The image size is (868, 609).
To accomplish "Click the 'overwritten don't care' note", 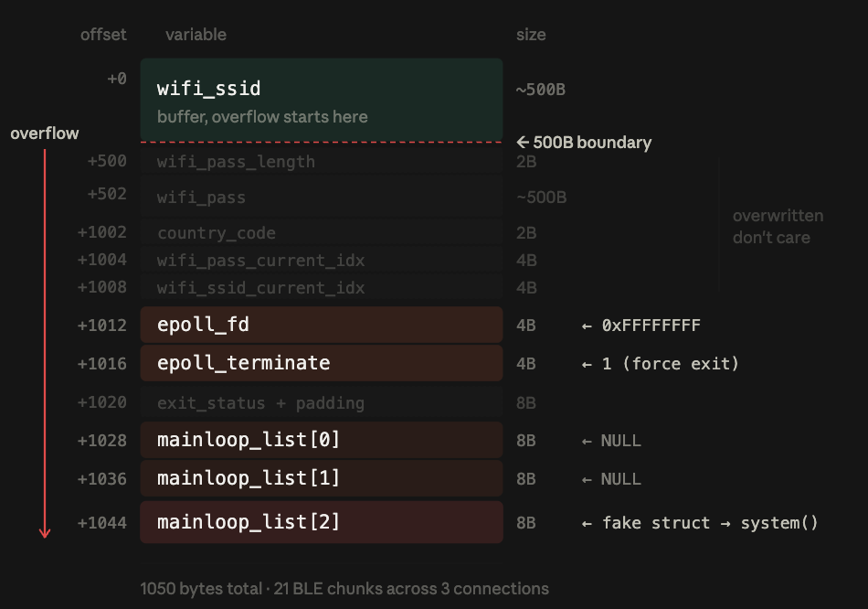I will point(778,227).
